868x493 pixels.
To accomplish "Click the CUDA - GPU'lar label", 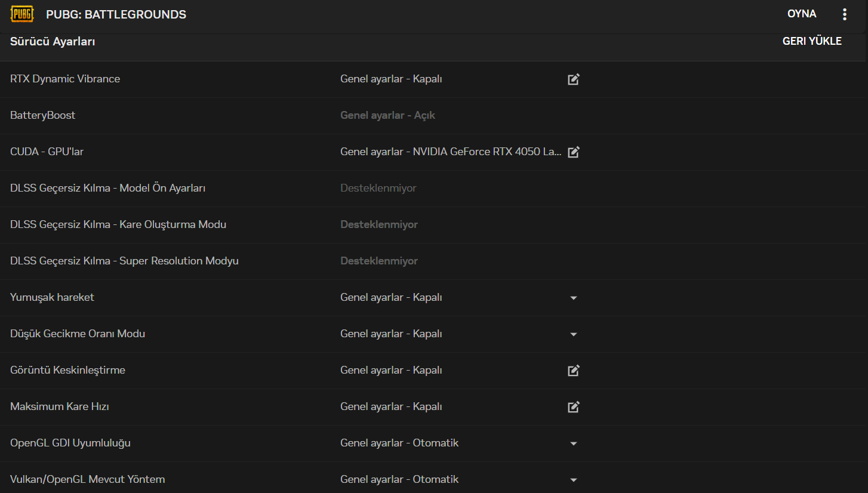I will (47, 152).
